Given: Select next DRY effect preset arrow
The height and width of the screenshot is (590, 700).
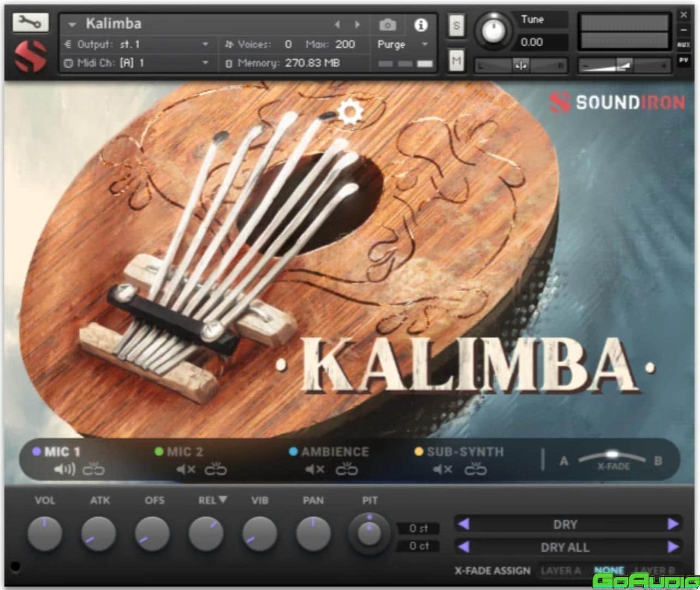Looking at the screenshot, I should point(673,524).
